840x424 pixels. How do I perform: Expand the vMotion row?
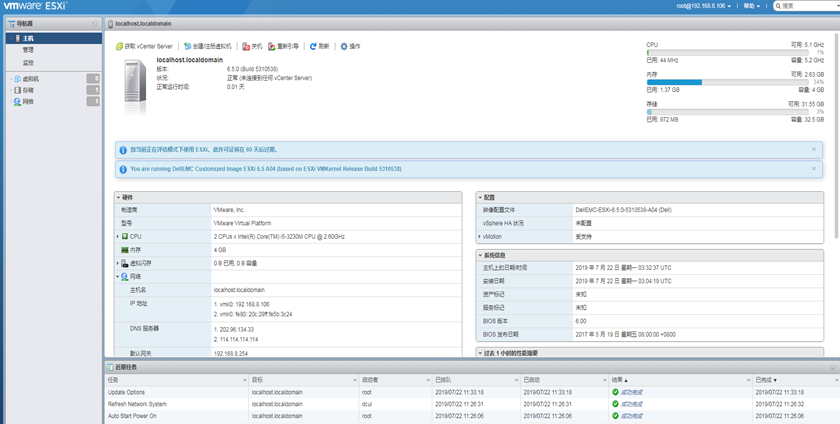(x=480, y=236)
